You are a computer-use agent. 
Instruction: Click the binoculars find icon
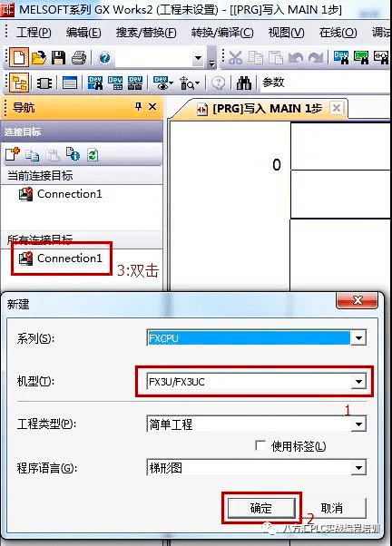[x=244, y=83]
